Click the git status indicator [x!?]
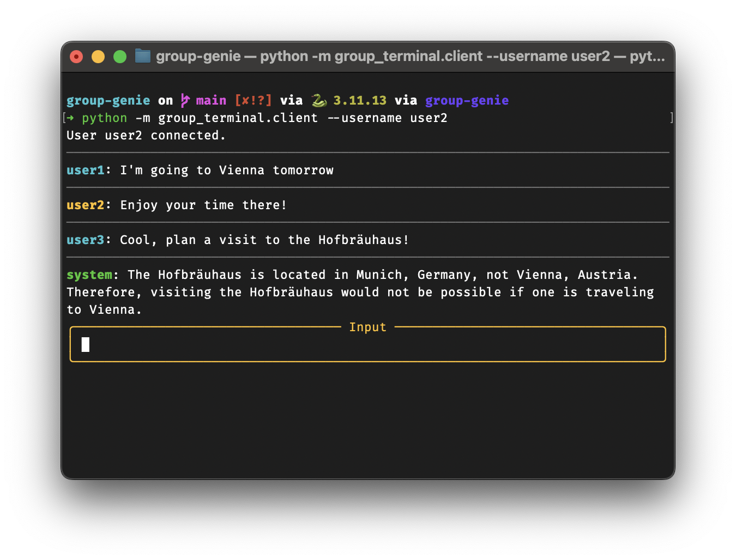 (253, 100)
